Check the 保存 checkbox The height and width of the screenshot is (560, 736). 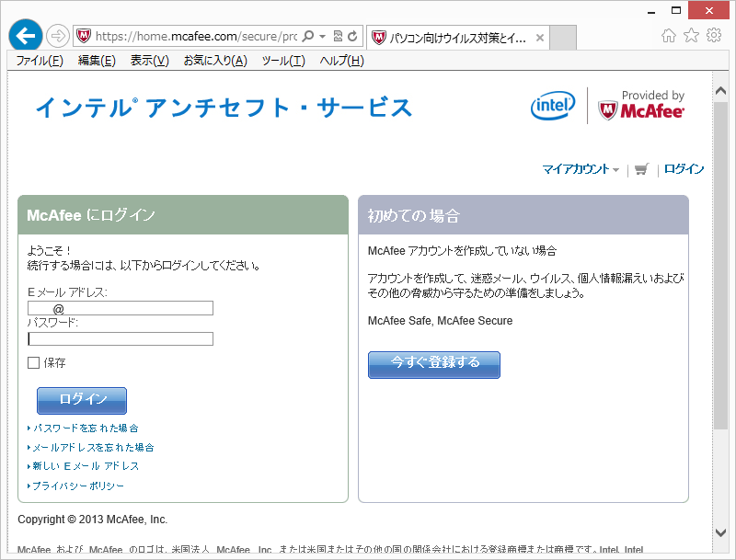tap(33, 362)
